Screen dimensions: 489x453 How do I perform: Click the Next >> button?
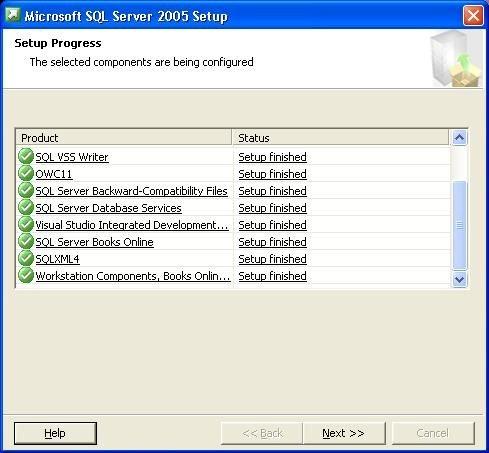tap(344, 433)
